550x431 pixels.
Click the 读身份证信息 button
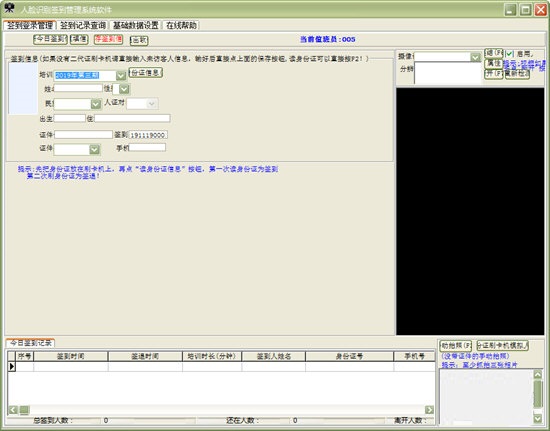click(x=146, y=73)
